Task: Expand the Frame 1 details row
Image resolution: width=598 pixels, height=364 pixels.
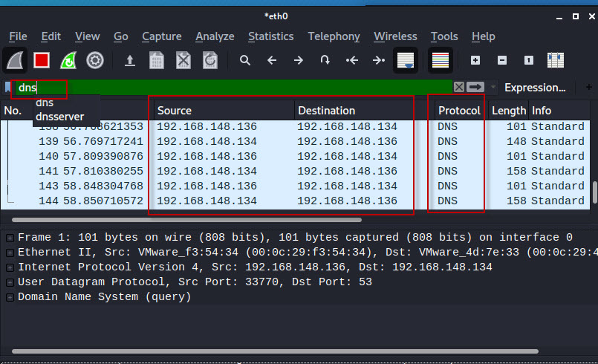Action: [x=10, y=238]
